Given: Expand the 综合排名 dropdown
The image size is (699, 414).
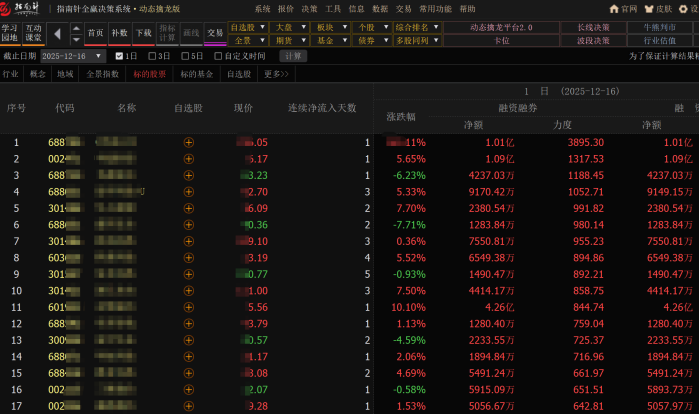Looking at the screenshot, I should coord(436,27).
